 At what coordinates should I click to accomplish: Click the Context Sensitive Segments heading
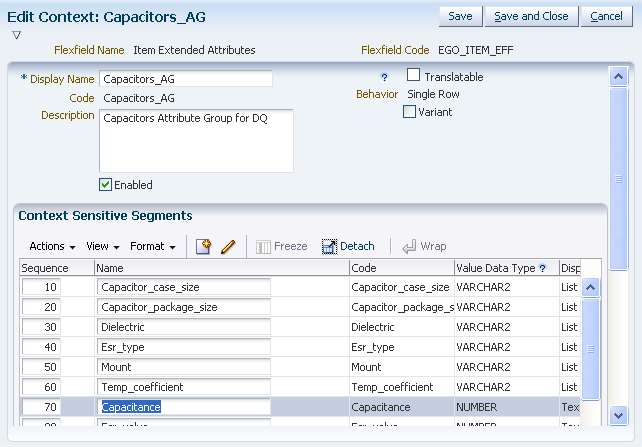(105, 215)
